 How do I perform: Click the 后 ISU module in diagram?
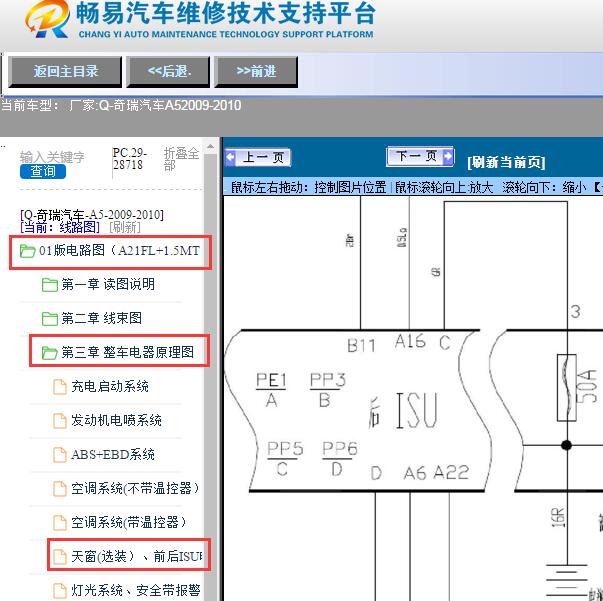(403, 411)
